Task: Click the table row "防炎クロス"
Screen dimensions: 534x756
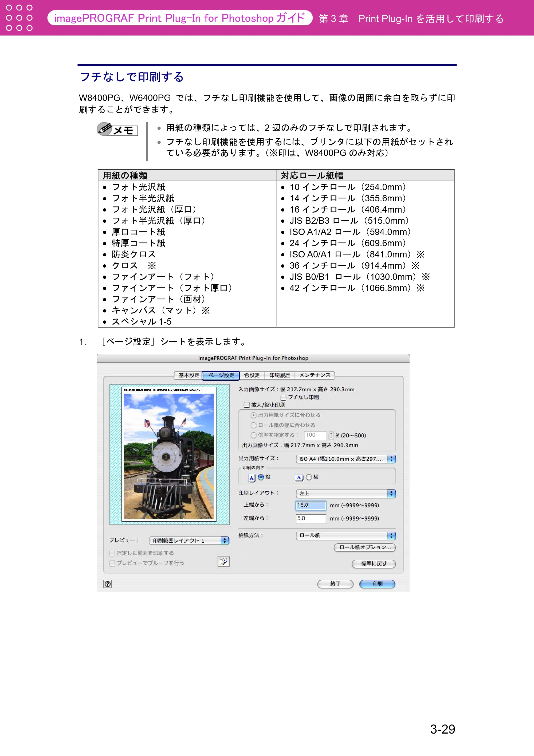Action: pos(134,254)
